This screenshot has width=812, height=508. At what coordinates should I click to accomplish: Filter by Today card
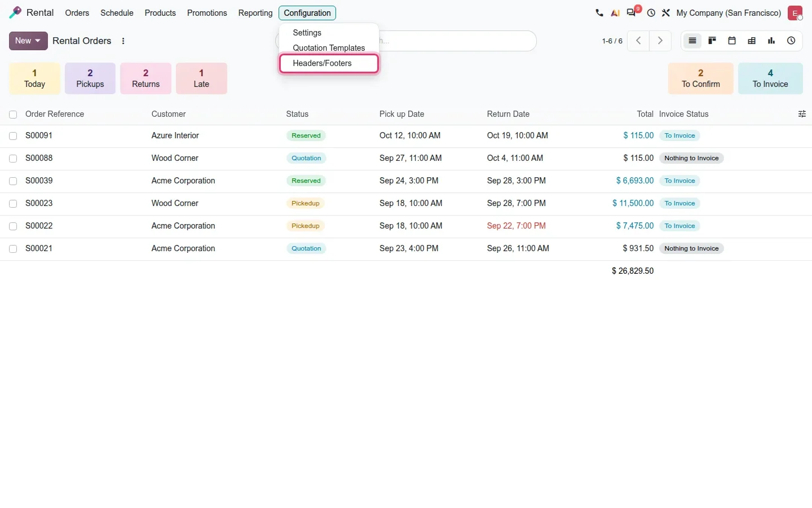point(34,78)
